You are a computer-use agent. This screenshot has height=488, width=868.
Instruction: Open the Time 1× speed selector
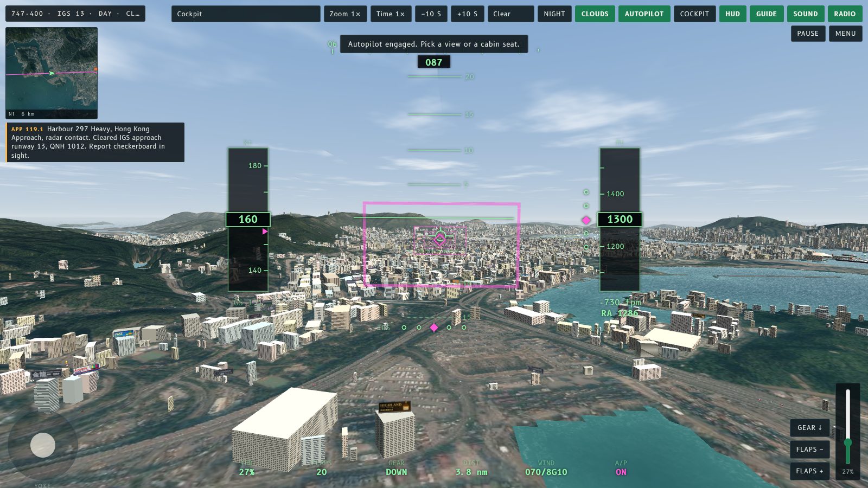[x=391, y=14]
